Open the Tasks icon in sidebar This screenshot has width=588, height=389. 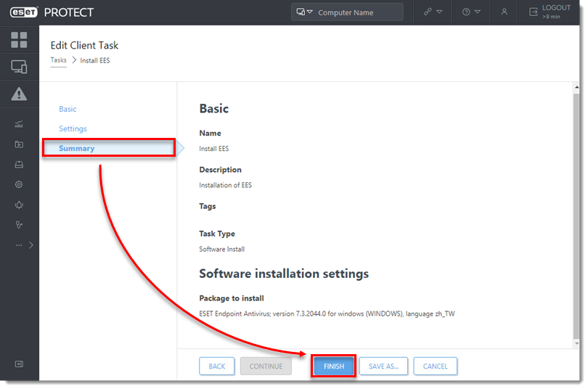pos(19,144)
